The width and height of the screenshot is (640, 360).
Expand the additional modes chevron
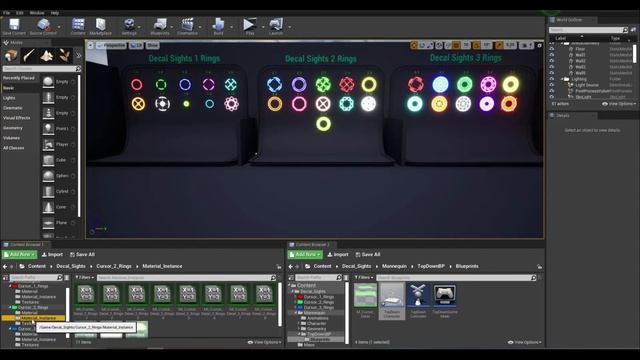coord(78,56)
